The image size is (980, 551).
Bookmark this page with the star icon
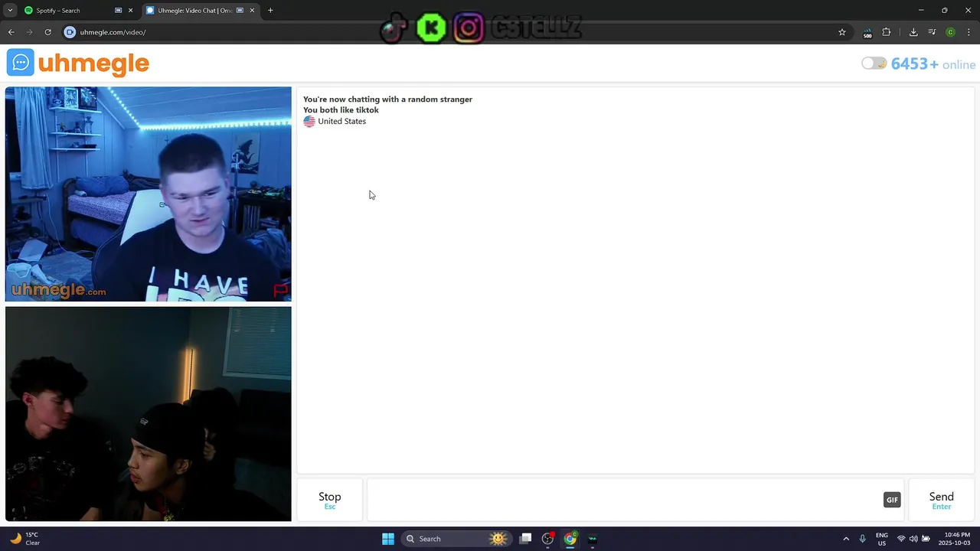pos(842,32)
